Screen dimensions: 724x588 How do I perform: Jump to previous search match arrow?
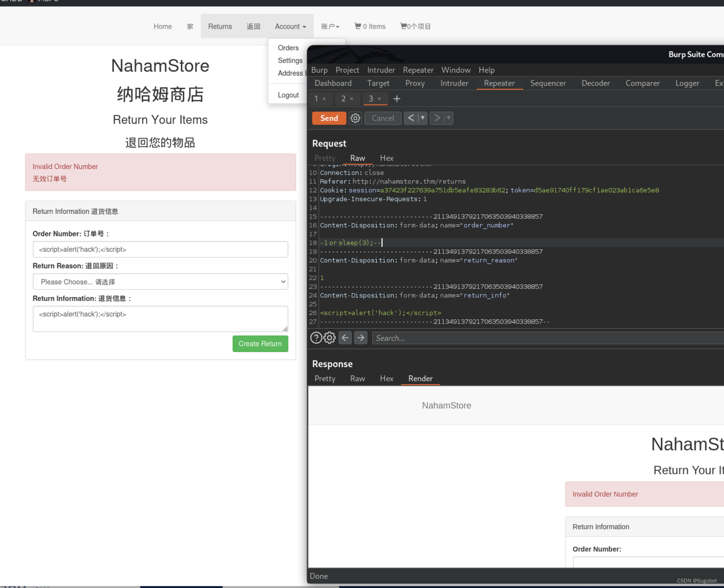click(345, 338)
